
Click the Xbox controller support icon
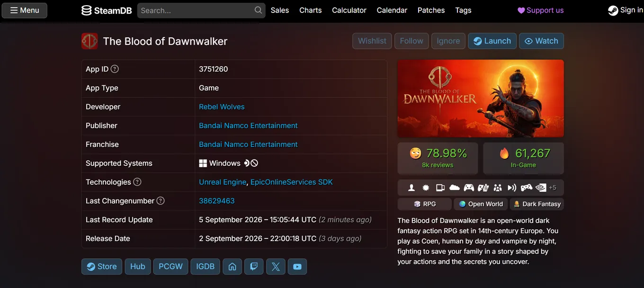(469, 188)
